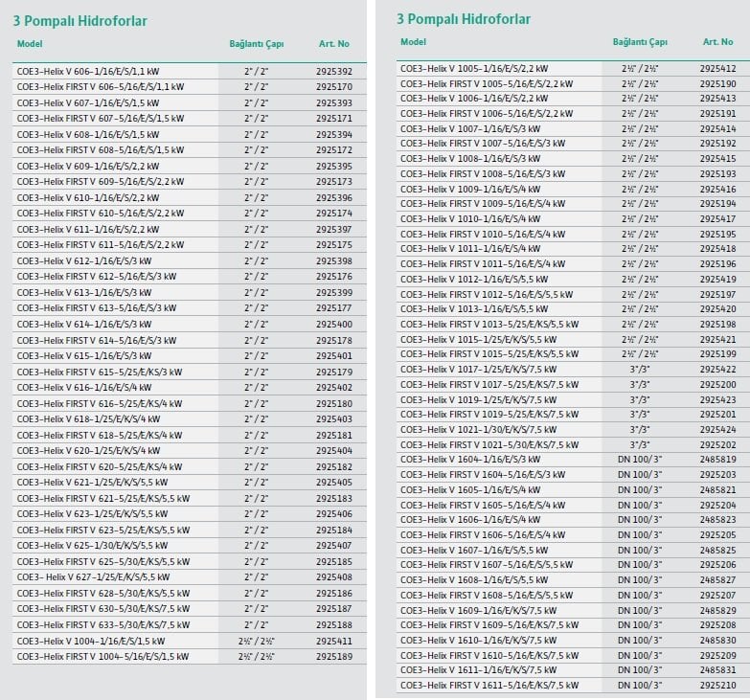Select article number 2925200
This screenshot has height=700, width=750.
718,384
